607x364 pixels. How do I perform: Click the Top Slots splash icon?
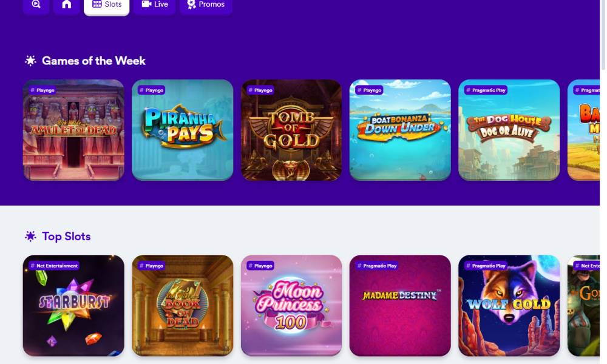pos(30,237)
